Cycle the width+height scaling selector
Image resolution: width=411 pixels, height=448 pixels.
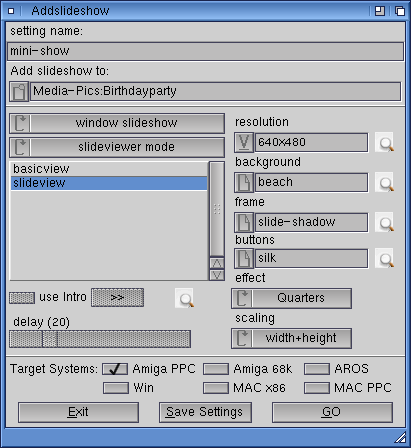click(x=291, y=338)
